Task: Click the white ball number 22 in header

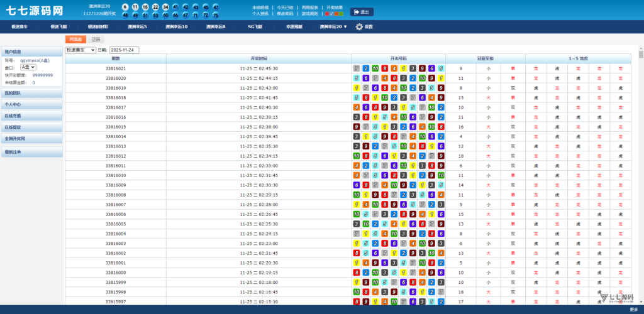Action: [x=155, y=8]
